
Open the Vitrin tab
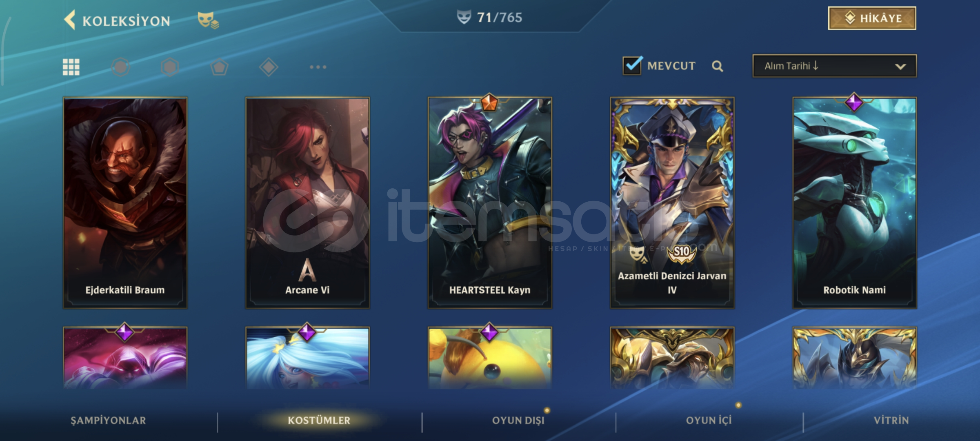point(891,421)
